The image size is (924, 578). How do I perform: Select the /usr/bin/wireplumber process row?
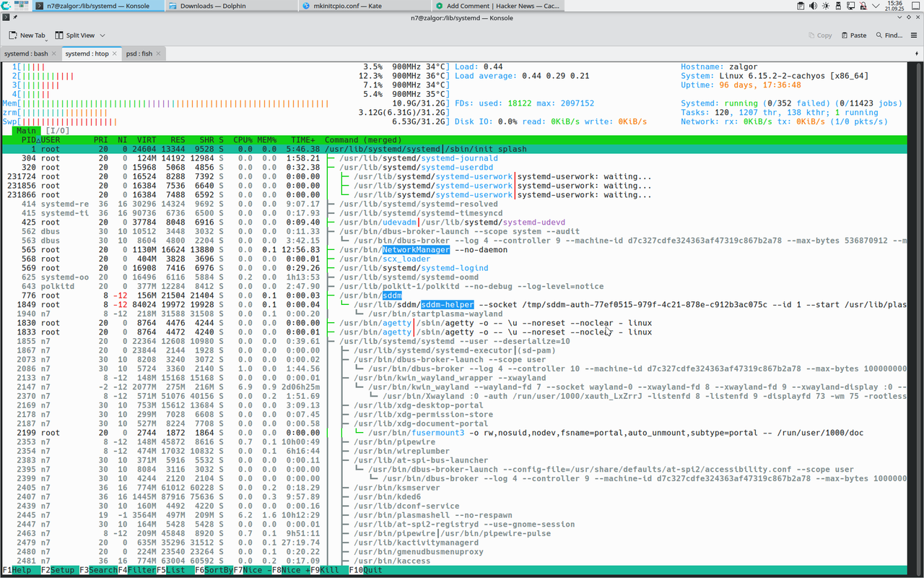[x=455, y=451]
